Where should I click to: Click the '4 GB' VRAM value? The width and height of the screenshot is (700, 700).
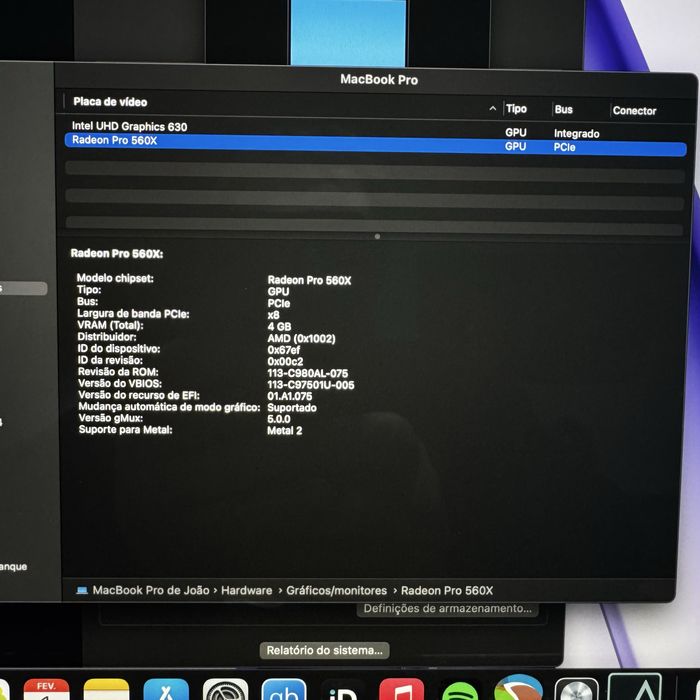coord(279,327)
